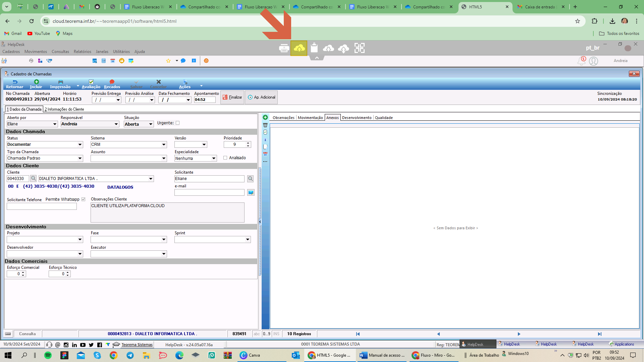
Task: Click the orange lock toolbar icon
Action: [x=122, y=61]
